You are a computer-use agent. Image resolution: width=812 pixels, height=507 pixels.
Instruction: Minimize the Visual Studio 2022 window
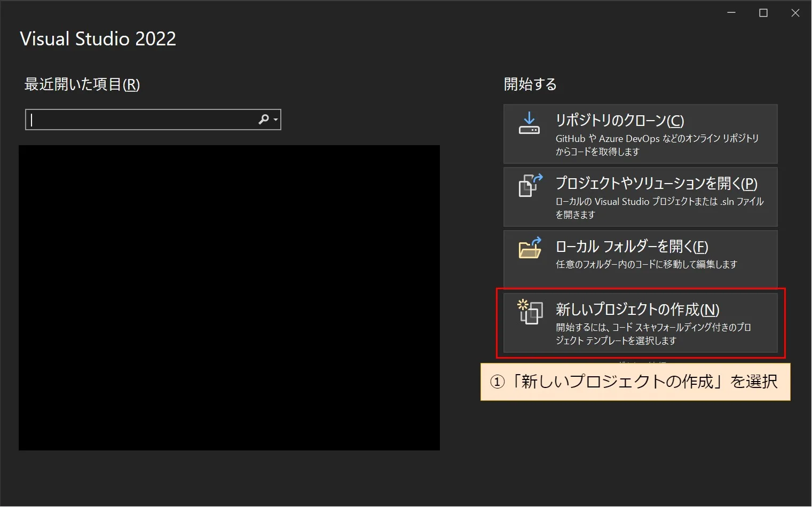(x=731, y=13)
